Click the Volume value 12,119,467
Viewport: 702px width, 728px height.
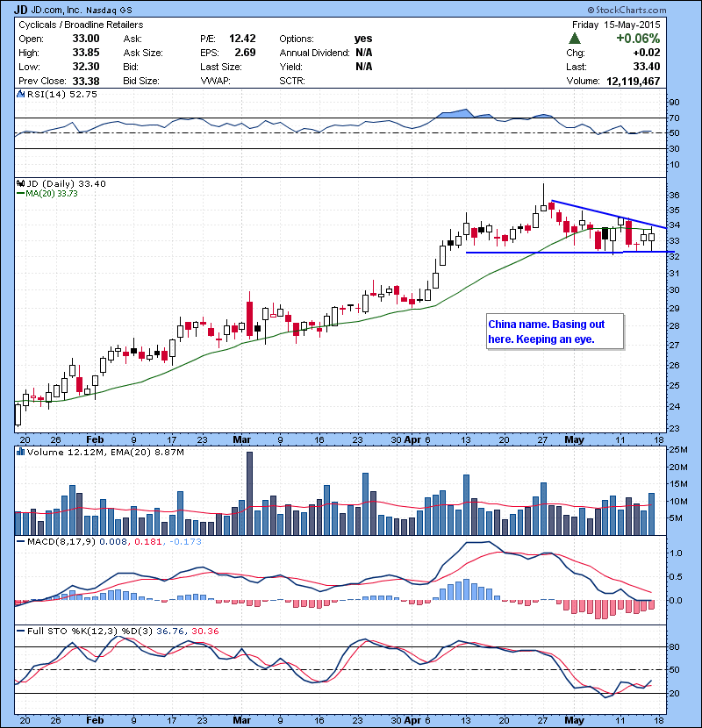[x=634, y=82]
